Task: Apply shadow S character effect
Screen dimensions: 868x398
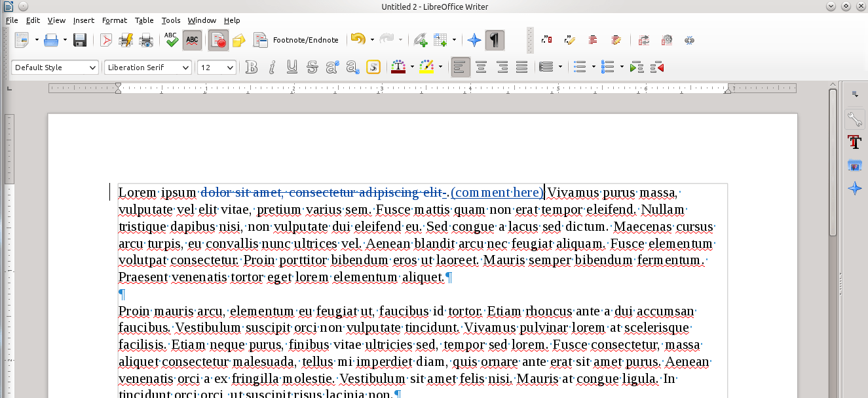Action: point(373,67)
